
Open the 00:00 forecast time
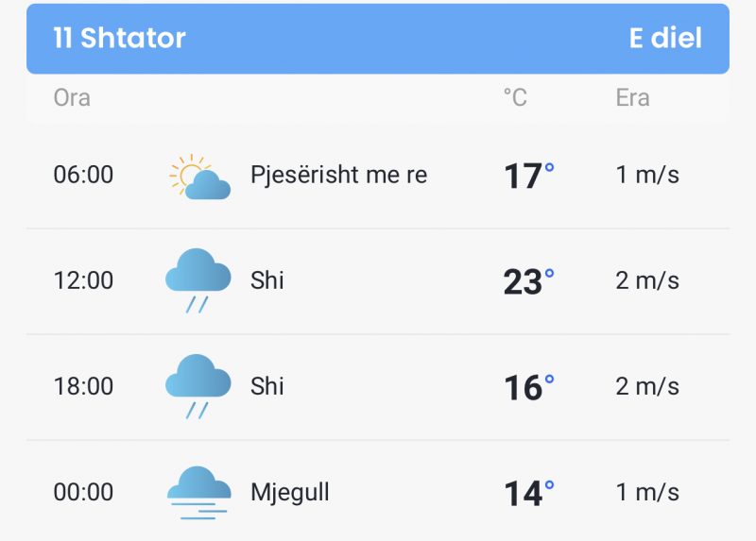tap(83, 492)
